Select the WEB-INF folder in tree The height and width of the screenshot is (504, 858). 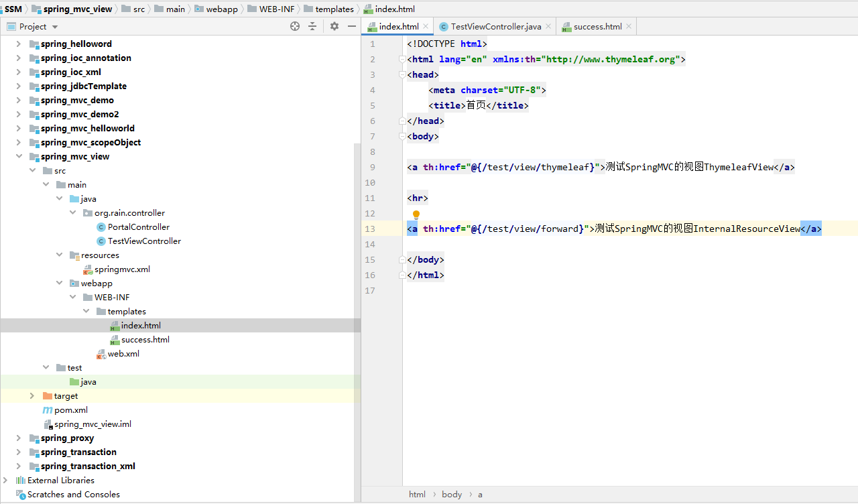[x=112, y=298]
